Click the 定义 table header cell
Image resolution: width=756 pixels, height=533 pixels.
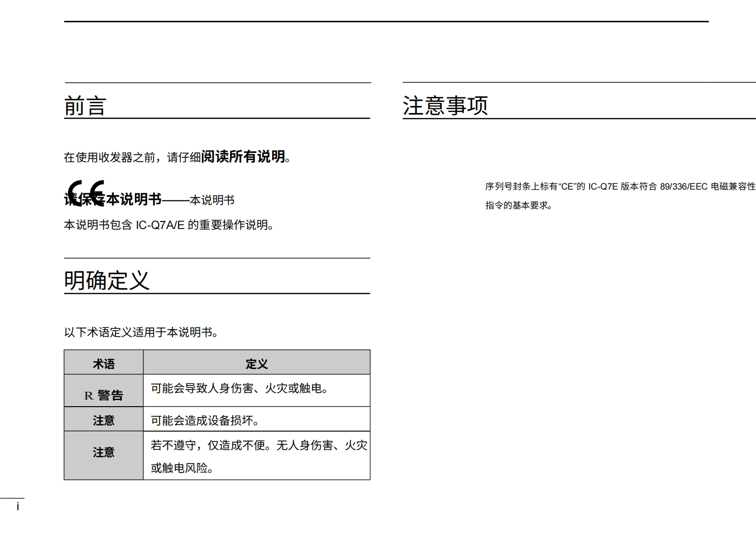256,363
